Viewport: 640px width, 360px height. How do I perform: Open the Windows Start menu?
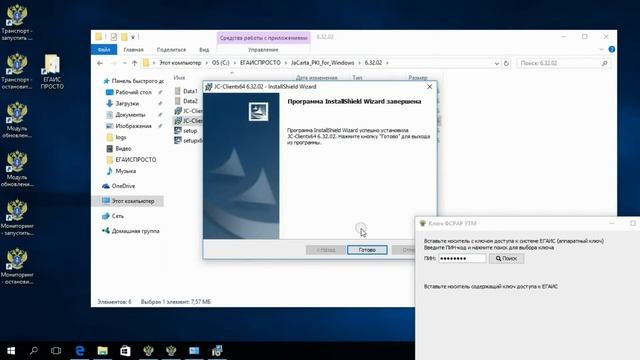11,351
